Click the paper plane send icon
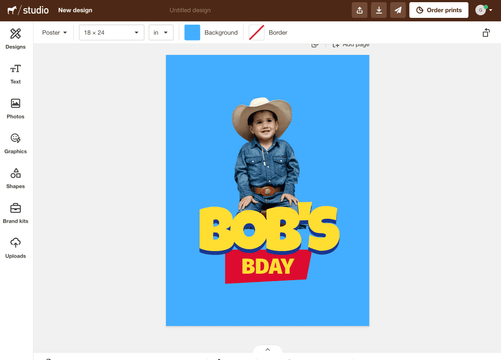 click(398, 10)
